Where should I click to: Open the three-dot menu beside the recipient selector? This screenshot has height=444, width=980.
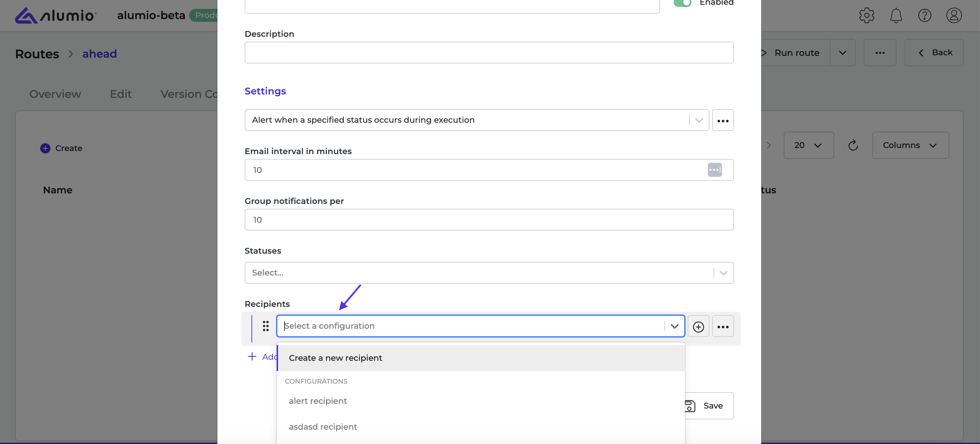(722, 326)
